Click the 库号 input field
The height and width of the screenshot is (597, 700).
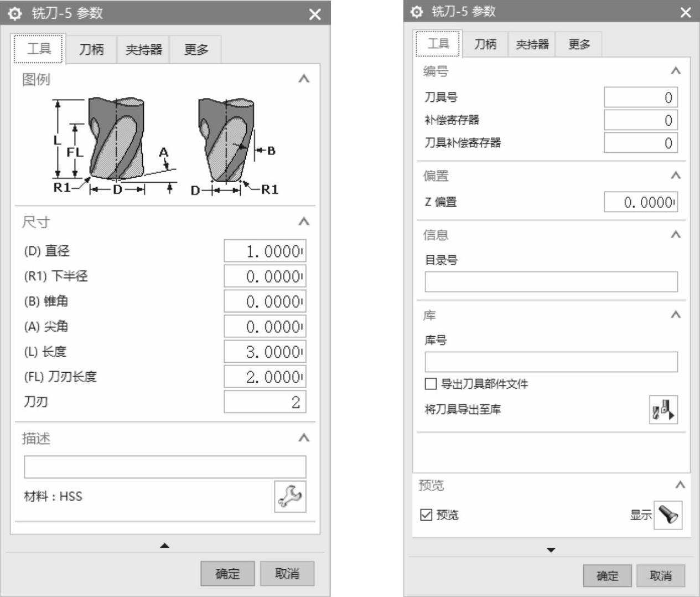tap(551, 362)
